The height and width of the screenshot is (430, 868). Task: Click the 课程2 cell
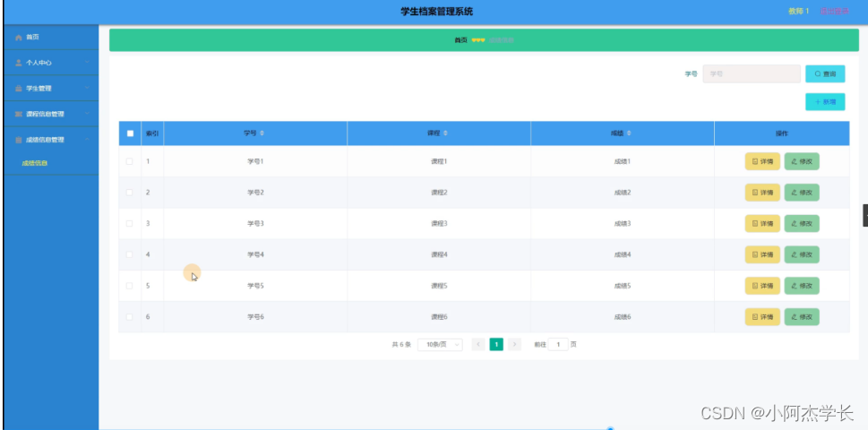[439, 193]
